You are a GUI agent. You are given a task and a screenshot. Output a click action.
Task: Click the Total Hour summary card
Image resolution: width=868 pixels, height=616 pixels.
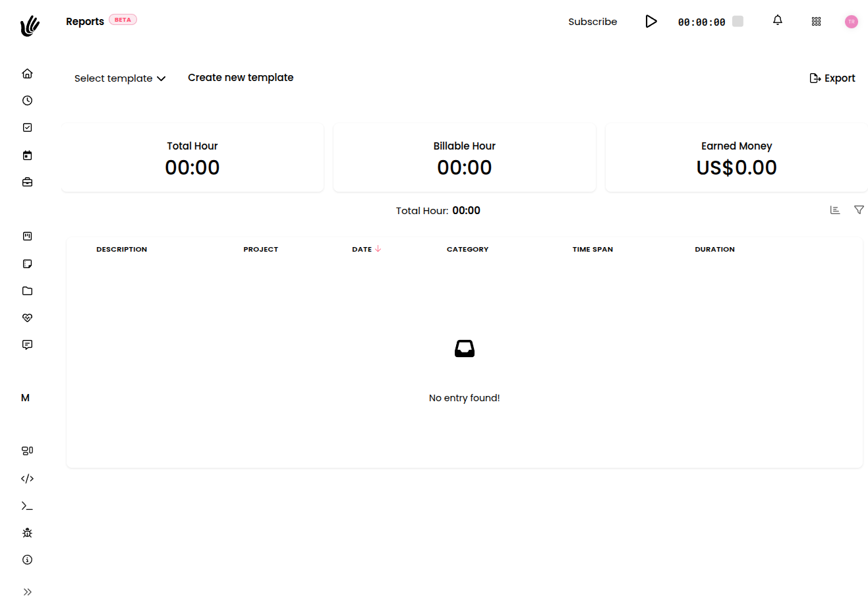(x=192, y=158)
